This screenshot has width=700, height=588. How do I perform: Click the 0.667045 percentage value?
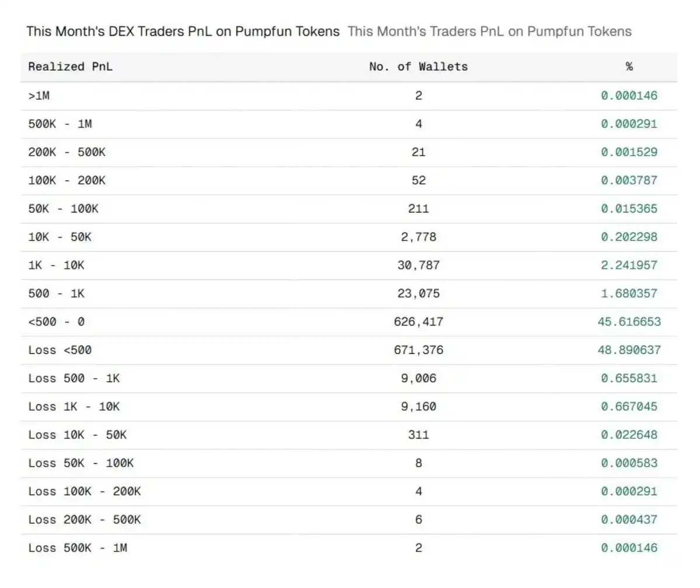[629, 407]
